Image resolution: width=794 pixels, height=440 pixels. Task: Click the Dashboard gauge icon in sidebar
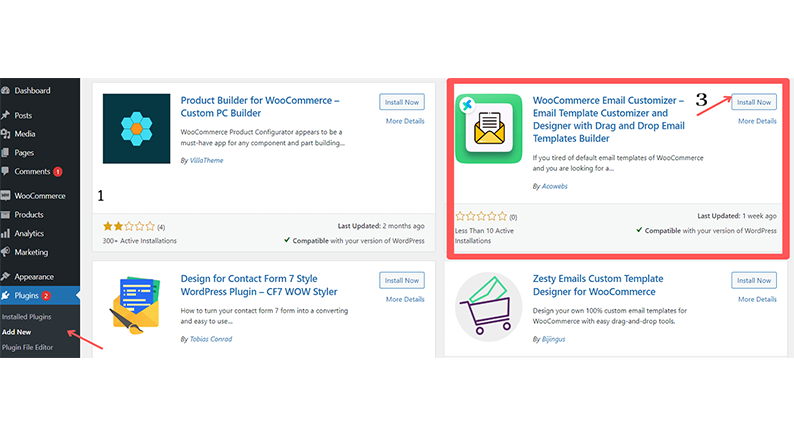[x=6, y=91]
